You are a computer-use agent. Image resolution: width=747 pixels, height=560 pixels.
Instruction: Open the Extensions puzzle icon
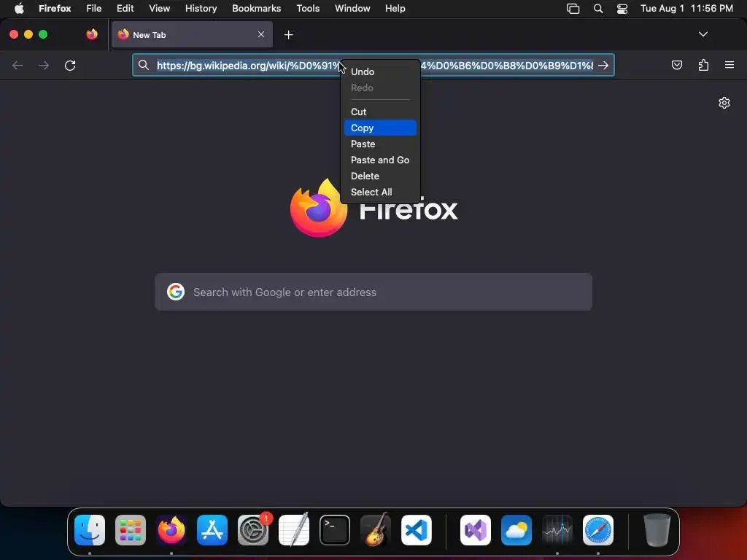(703, 65)
